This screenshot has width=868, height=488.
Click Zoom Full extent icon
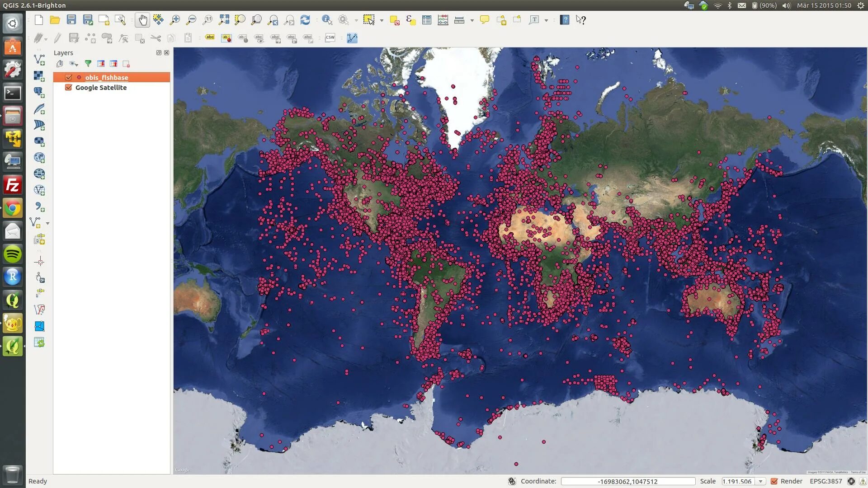click(224, 20)
